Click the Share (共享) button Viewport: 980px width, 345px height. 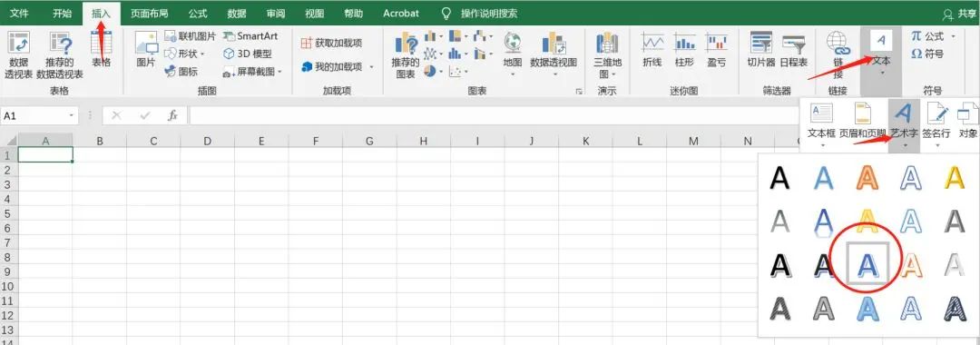960,14
